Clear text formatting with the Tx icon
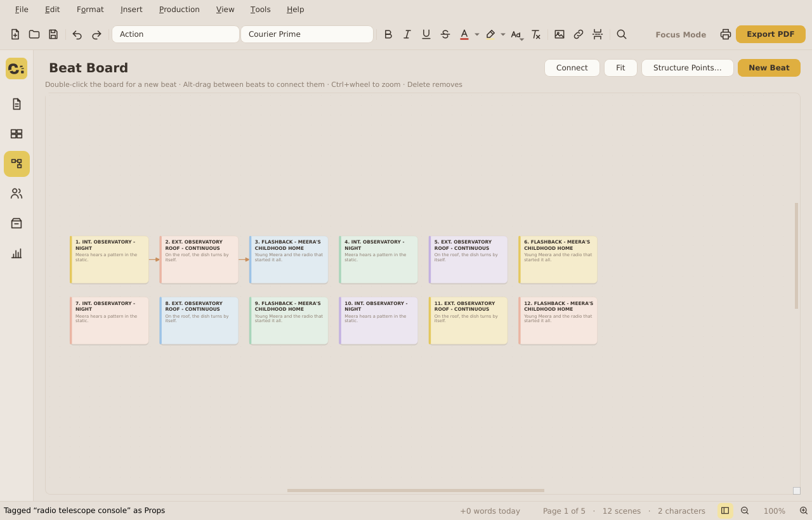812x520 pixels. click(x=536, y=34)
